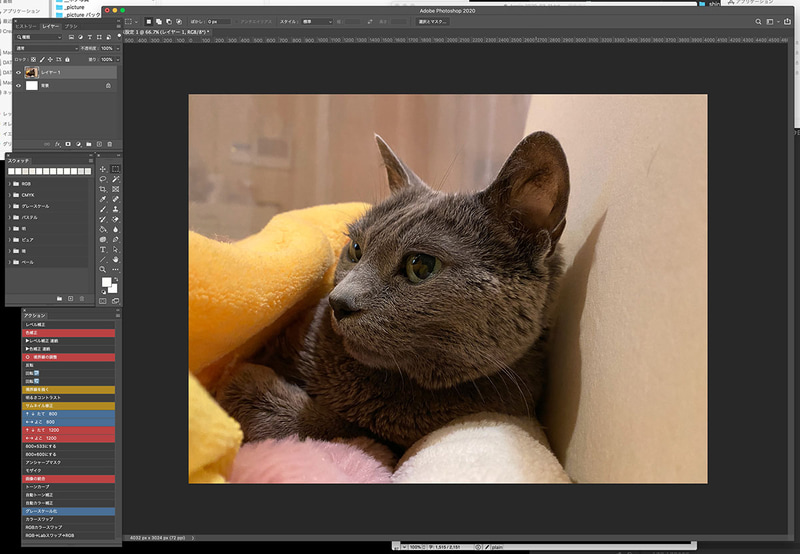Expand the パステル swatch folder

coord(10,217)
